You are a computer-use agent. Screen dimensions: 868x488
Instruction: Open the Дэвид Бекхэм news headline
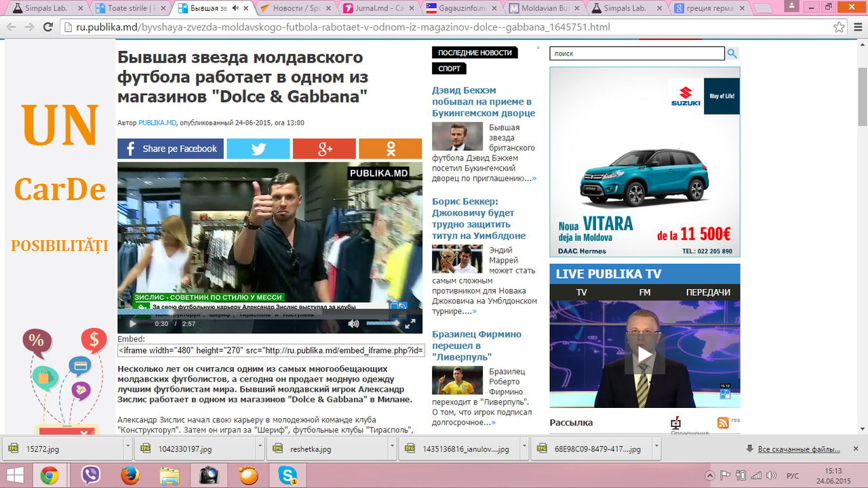484,101
